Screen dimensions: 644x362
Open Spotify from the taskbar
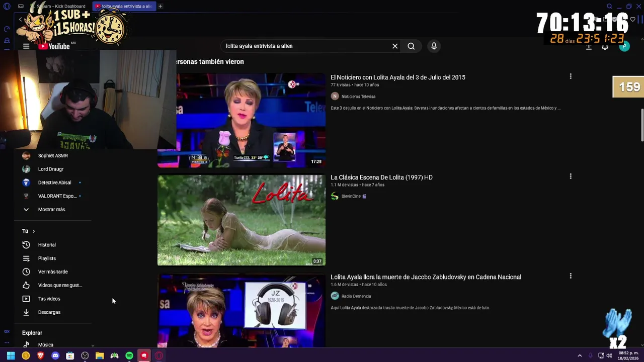pos(129,355)
